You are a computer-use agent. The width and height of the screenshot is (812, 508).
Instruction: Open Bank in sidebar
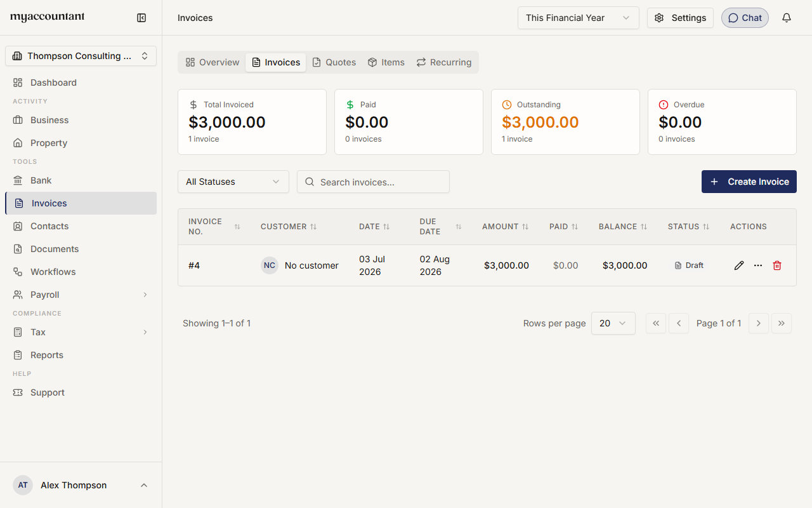81,180
